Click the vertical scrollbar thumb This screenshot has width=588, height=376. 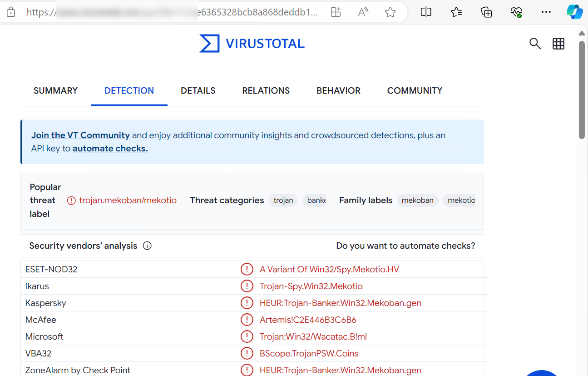coord(582,89)
